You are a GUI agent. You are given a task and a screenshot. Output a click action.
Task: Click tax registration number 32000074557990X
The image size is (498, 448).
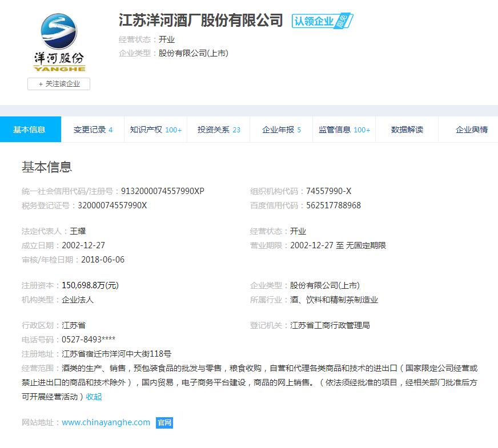coord(113,205)
